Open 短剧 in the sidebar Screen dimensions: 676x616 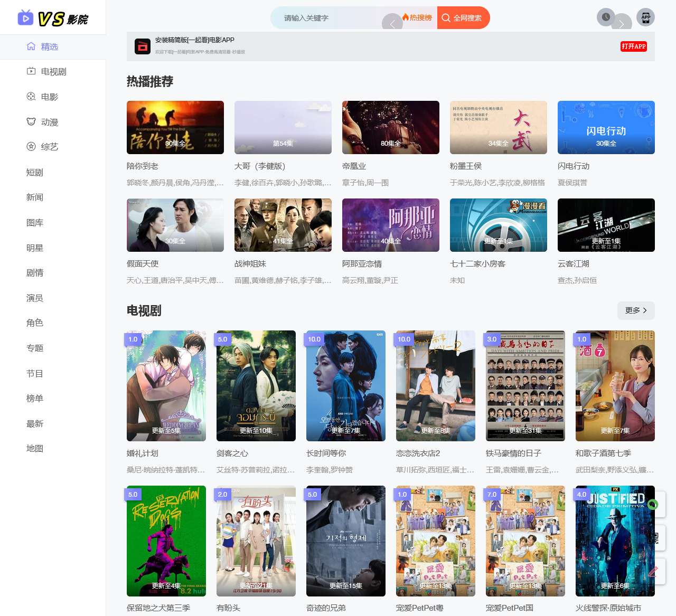(x=35, y=172)
